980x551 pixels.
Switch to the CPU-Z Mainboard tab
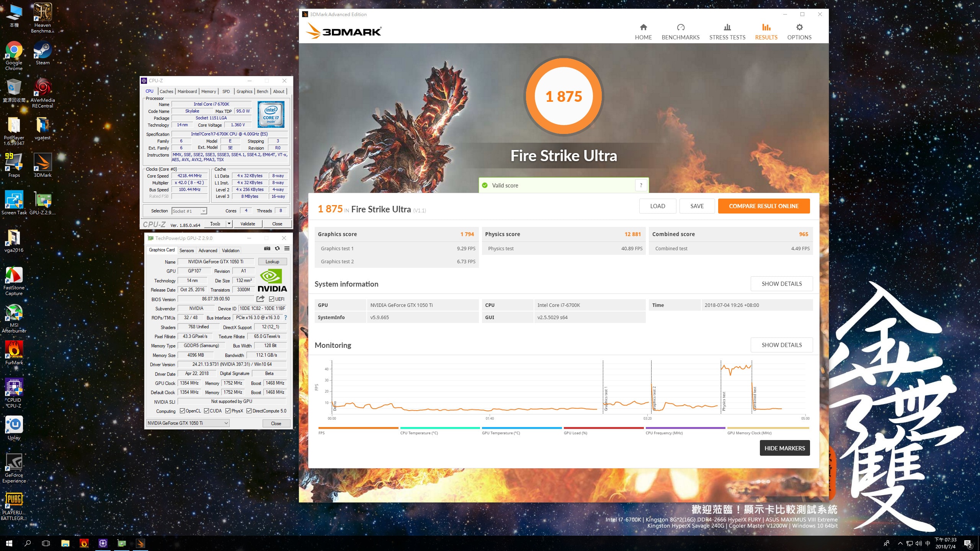[x=187, y=91]
